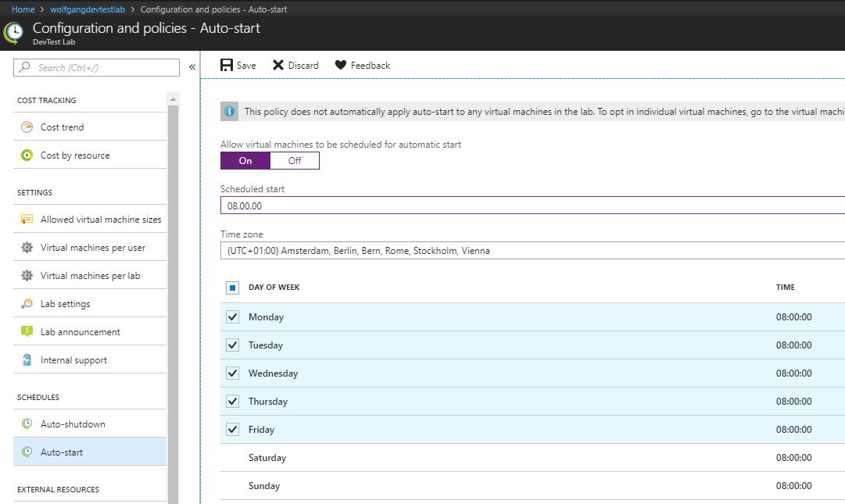Open Lab announcement item

[x=90, y=331]
